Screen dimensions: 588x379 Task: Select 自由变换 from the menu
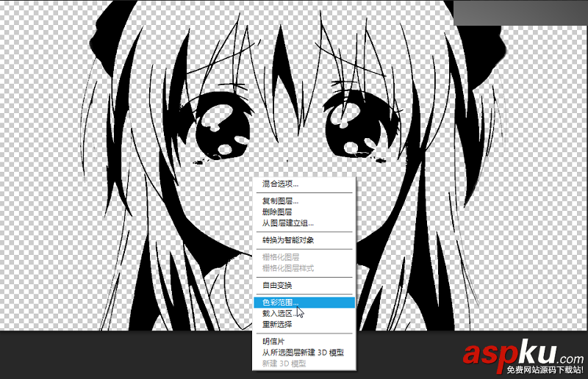(304, 286)
